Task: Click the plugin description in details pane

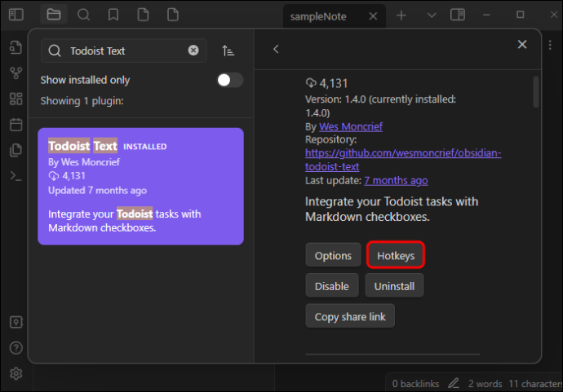Action: [392, 209]
